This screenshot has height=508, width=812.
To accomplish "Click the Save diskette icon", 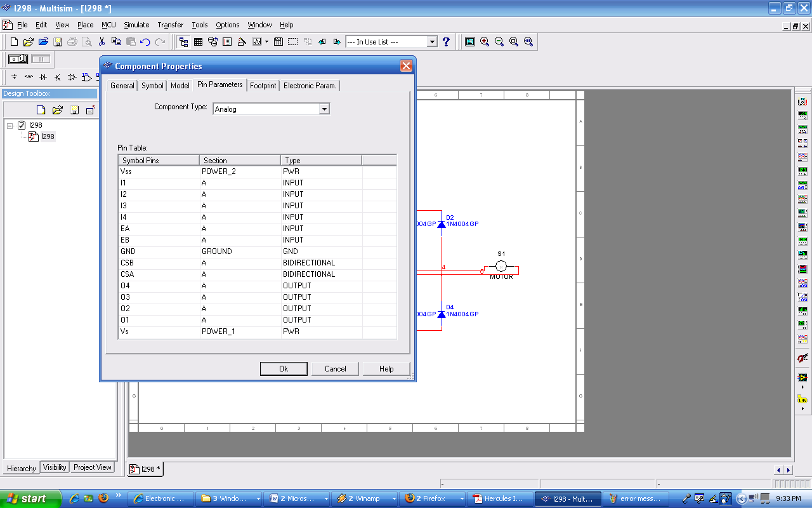I will [x=58, y=42].
